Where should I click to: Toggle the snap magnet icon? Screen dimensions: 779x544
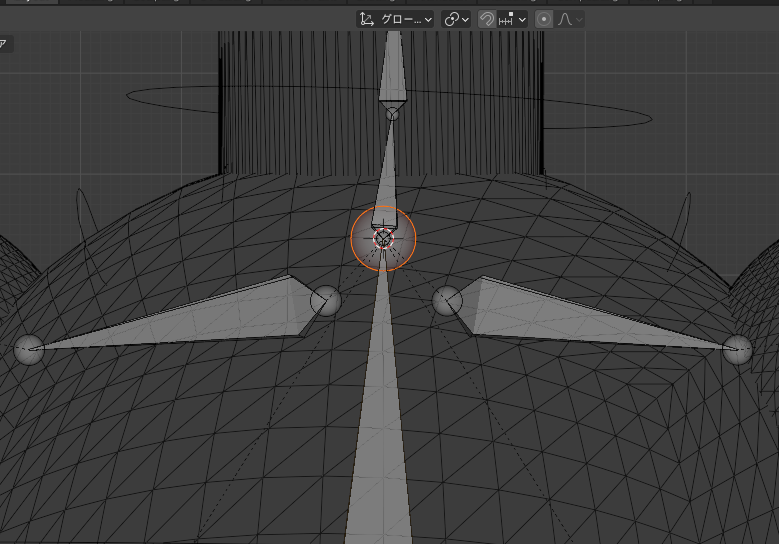(487, 19)
